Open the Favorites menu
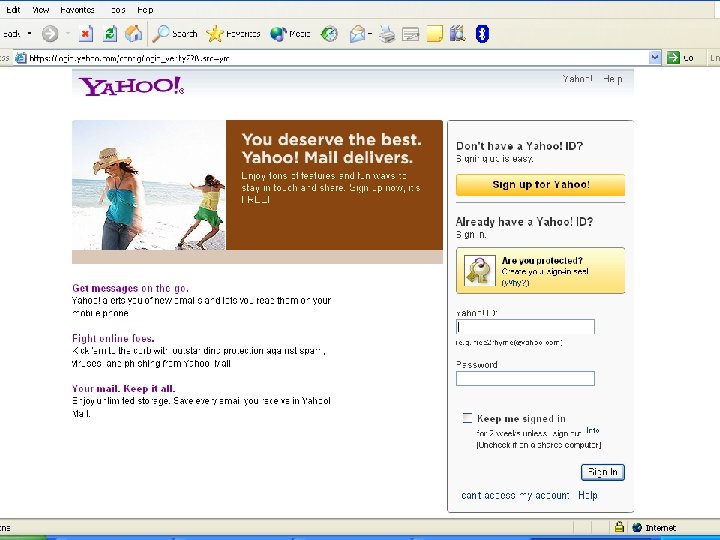This screenshot has width=720, height=540. point(77,10)
